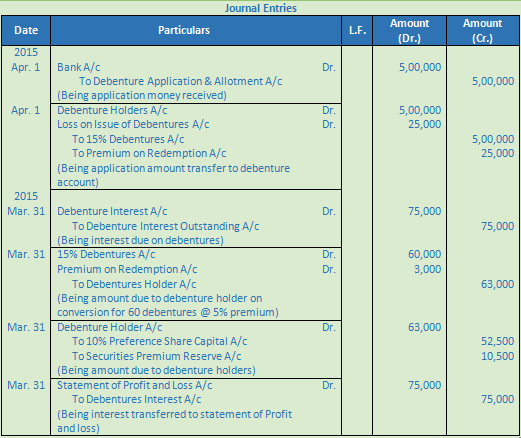Click the 'To Debentures Holder A/c' line
521x438 pixels.
[134, 284]
